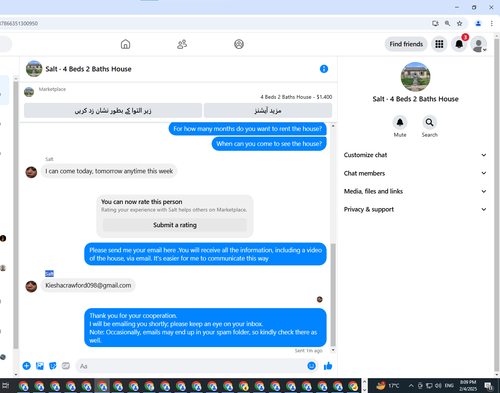
Task: Open the Friends icon in top navigation
Action: (182, 44)
